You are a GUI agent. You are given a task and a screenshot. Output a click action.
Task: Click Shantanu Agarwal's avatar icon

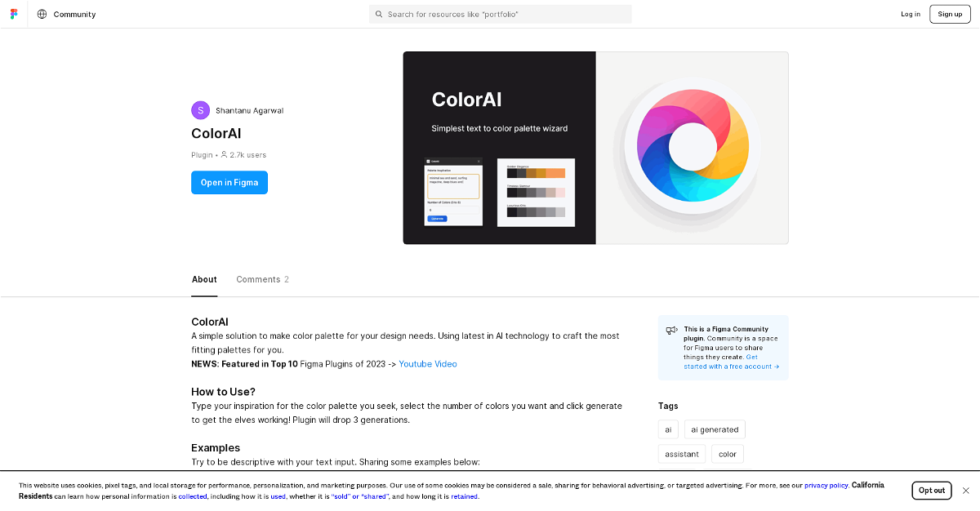(200, 110)
